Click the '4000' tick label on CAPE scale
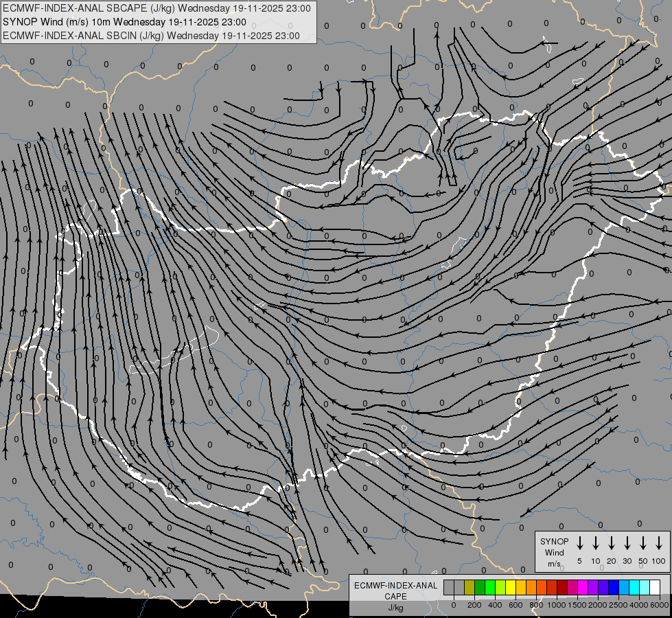This screenshot has height=618, width=672. point(639,605)
